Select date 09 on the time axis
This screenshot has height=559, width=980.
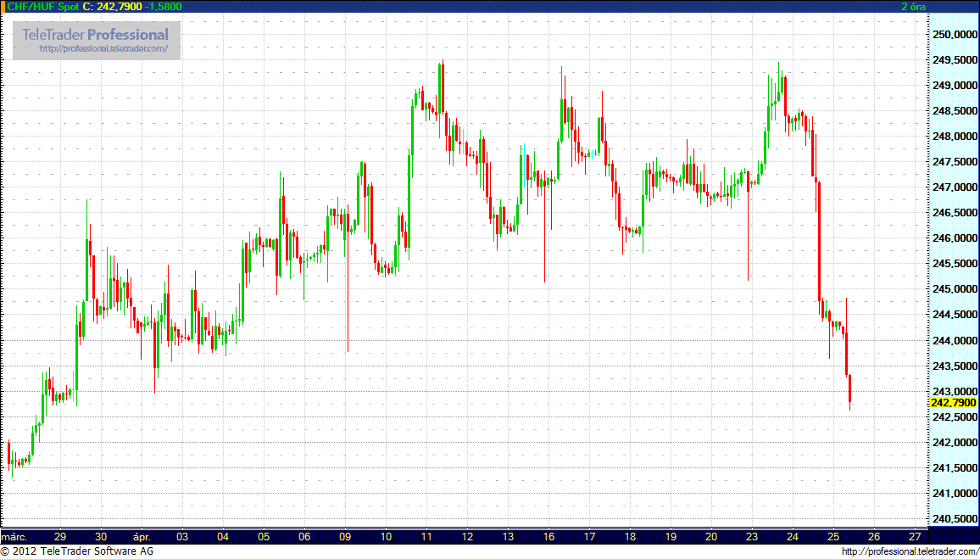pos(345,537)
